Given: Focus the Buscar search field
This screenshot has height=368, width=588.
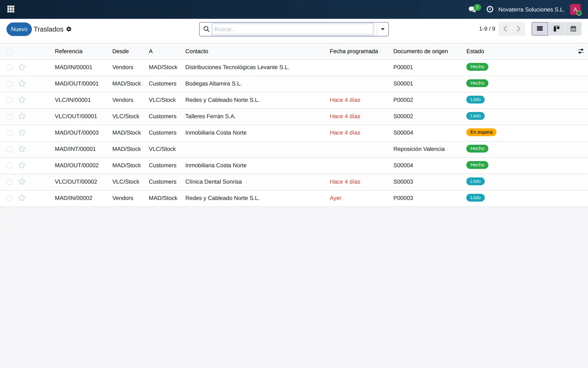Looking at the screenshot, I should point(293,29).
